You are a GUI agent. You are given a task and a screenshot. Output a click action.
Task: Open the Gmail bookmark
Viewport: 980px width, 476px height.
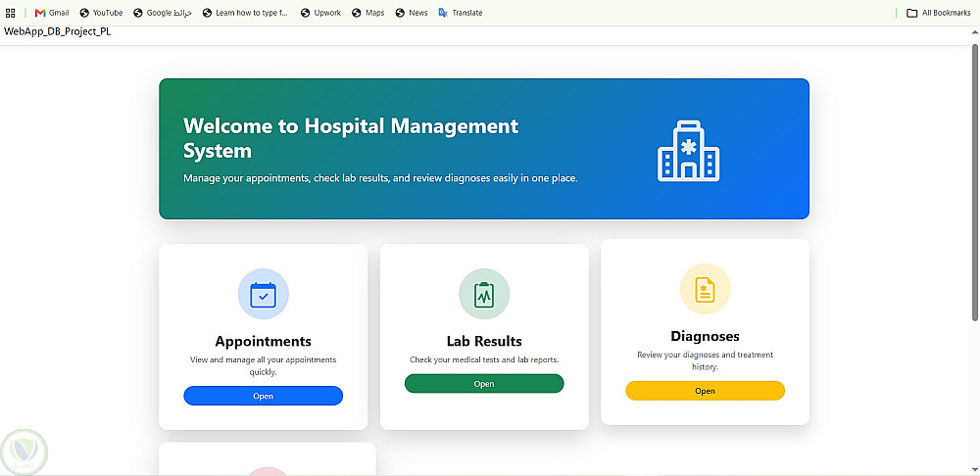coord(52,13)
